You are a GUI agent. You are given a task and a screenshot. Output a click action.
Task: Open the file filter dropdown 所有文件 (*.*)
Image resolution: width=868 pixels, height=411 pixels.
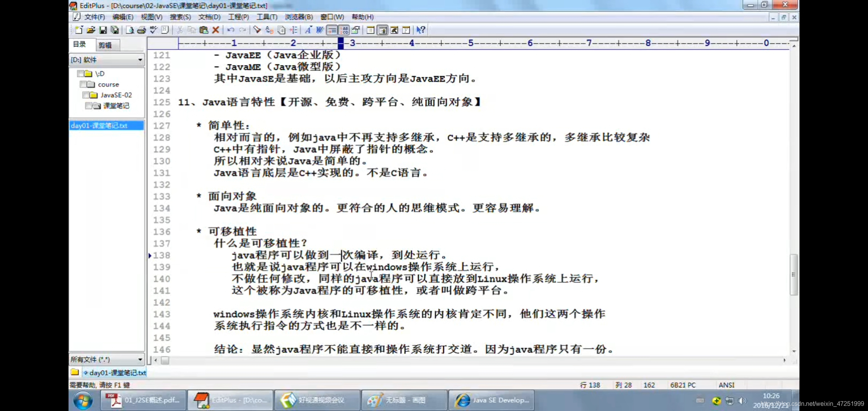click(140, 359)
